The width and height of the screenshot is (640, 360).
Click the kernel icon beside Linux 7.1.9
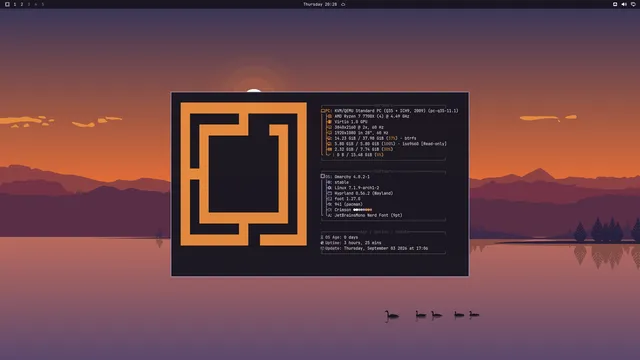[329, 188]
